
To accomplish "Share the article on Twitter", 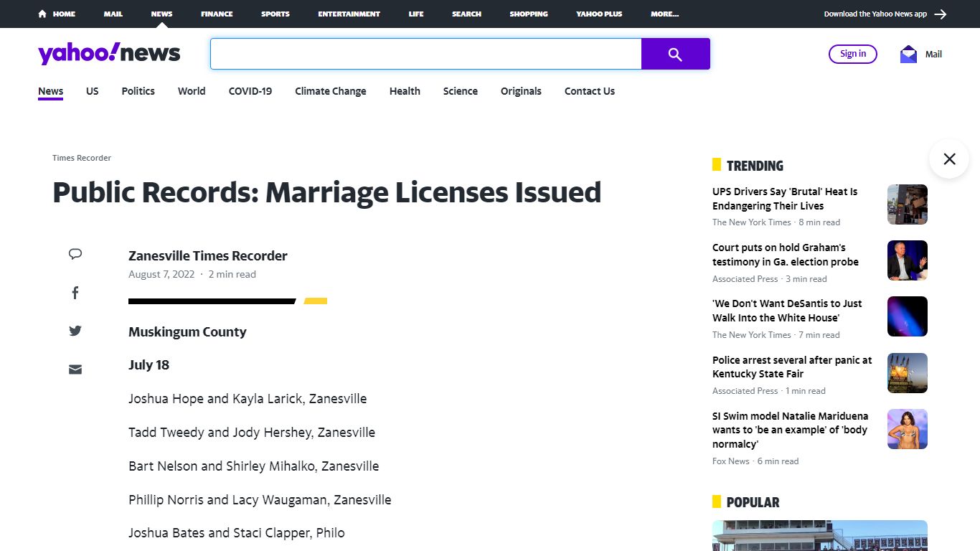I will [x=75, y=331].
